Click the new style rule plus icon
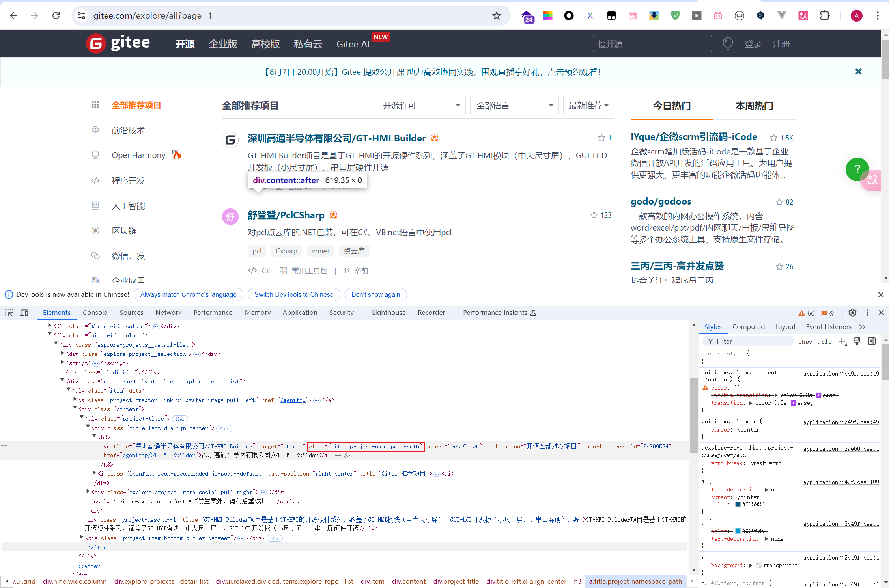 (842, 341)
